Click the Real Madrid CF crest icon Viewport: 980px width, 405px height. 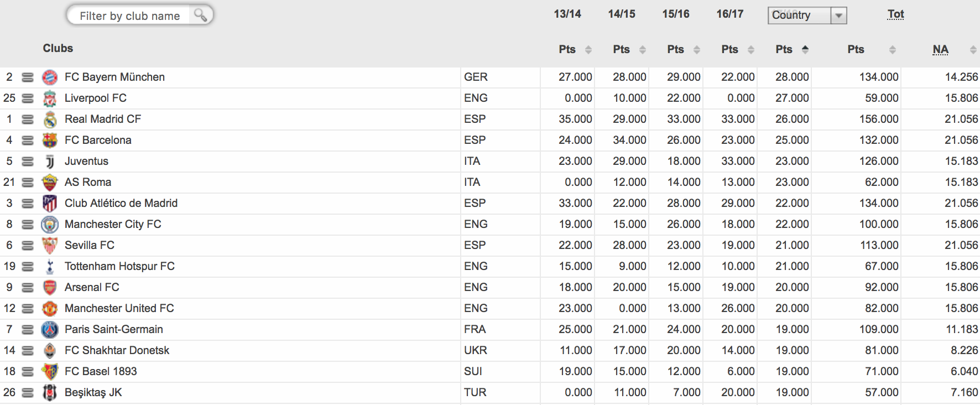point(50,120)
